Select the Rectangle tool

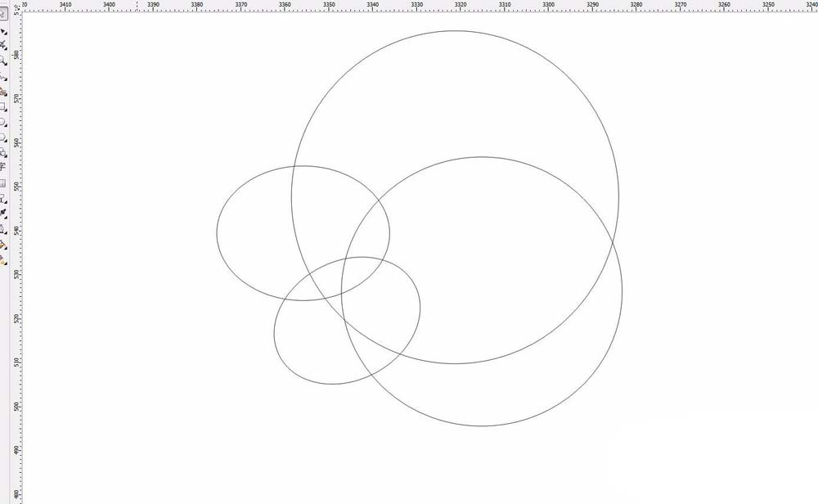coord(2,107)
